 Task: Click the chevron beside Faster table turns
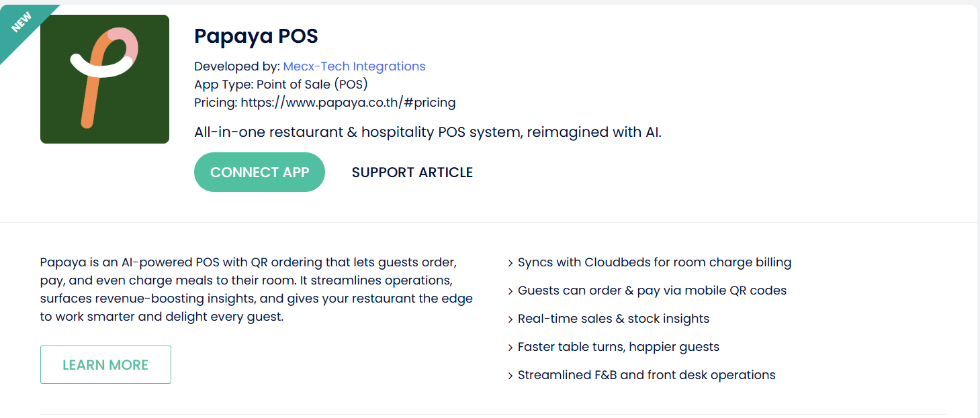[x=510, y=348]
